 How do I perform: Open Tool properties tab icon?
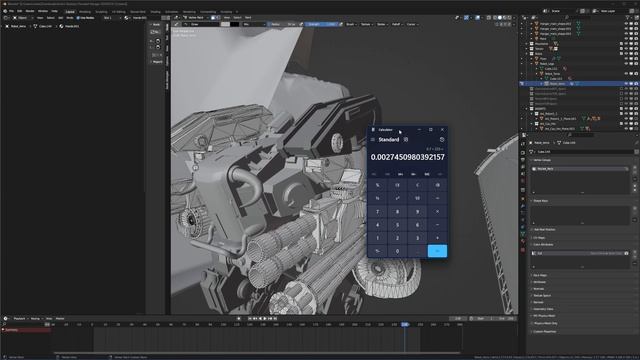pyautogui.click(x=523, y=144)
